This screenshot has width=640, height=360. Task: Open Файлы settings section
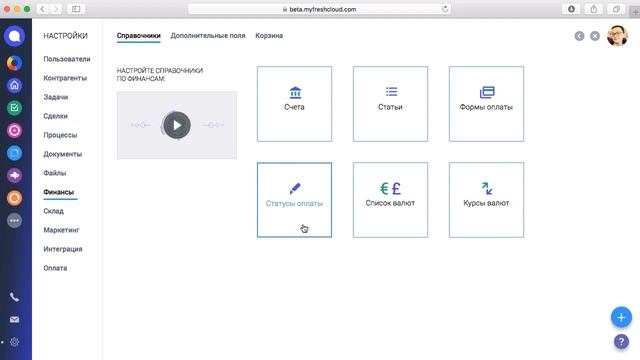[x=55, y=173]
